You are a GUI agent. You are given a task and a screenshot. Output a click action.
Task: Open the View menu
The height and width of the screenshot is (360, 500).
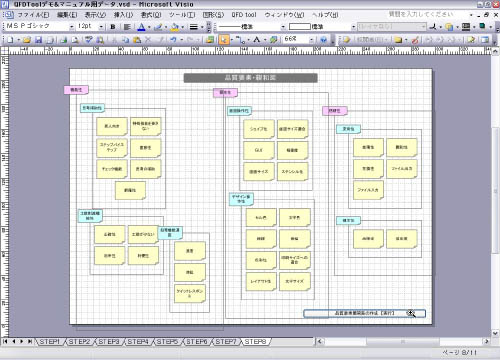(95, 15)
